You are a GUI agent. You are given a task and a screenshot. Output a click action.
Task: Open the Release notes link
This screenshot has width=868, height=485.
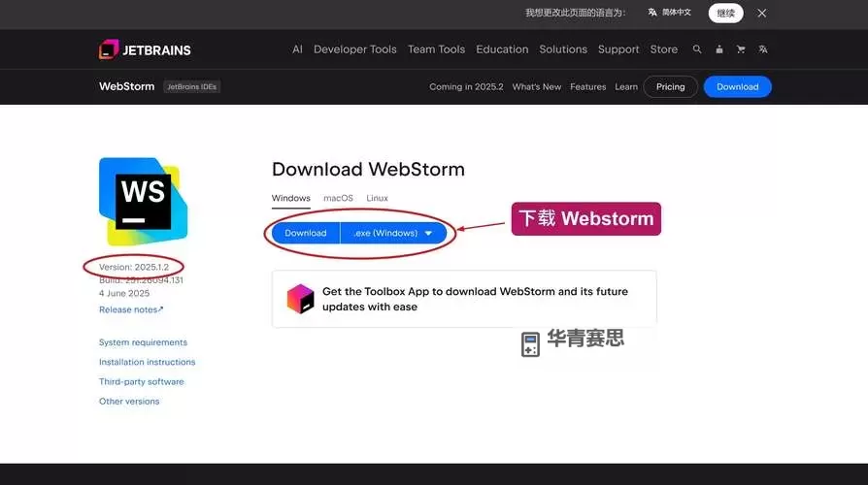click(x=131, y=309)
